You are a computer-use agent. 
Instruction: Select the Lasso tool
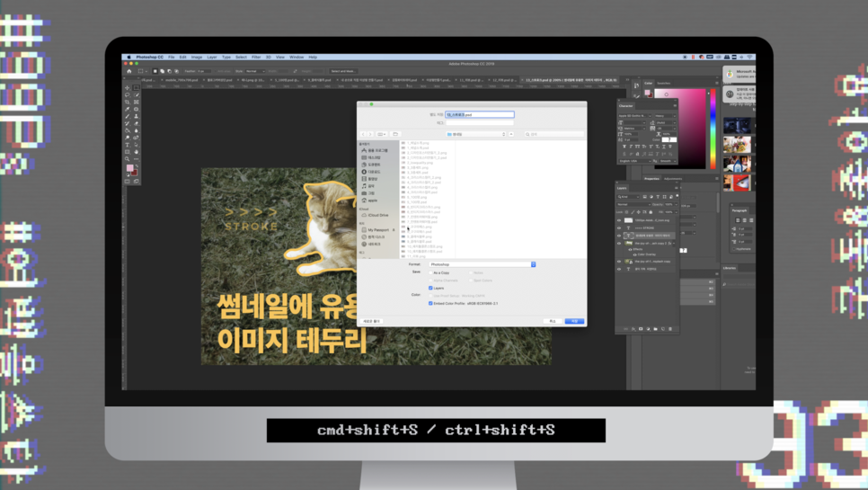coord(128,94)
